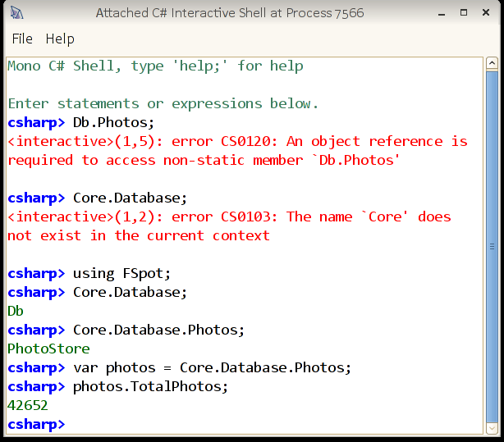Click the application icon in title bar

pos(16,13)
